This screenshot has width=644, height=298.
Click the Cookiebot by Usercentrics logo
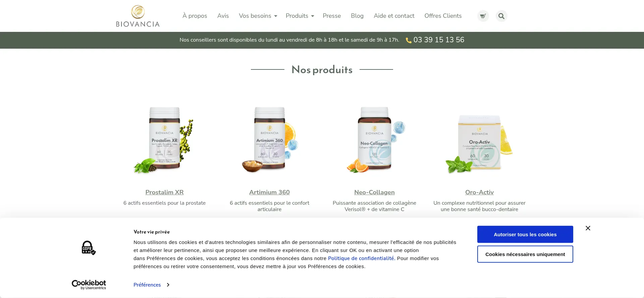[89, 285]
